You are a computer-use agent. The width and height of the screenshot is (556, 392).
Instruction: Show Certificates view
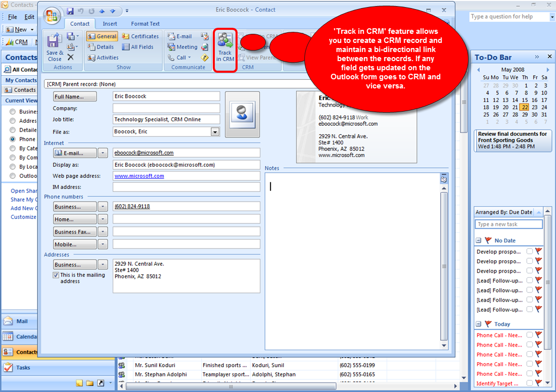[140, 36]
